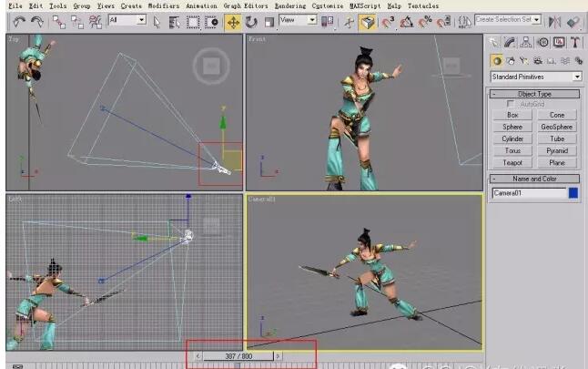Click the Torus primitive button
Image resolution: width=588 pixels, height=369 pixels.
point(512,151)
